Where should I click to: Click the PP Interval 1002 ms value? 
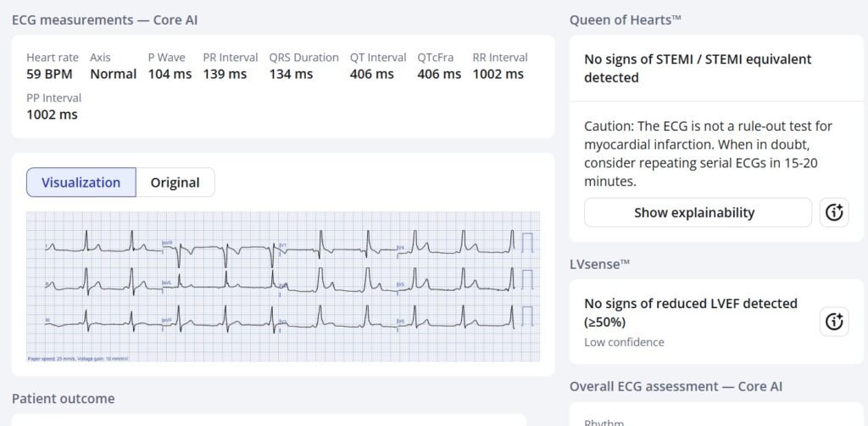pyautogui.click(x=52, y=114)
